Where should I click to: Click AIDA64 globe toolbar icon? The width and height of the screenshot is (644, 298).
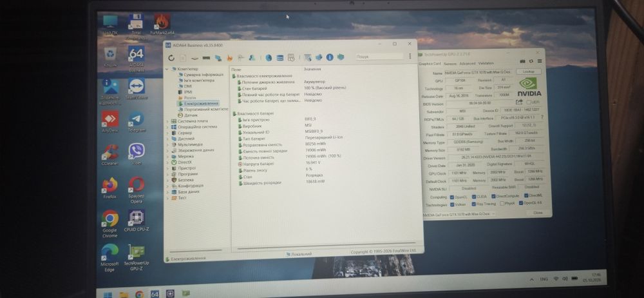269,57
